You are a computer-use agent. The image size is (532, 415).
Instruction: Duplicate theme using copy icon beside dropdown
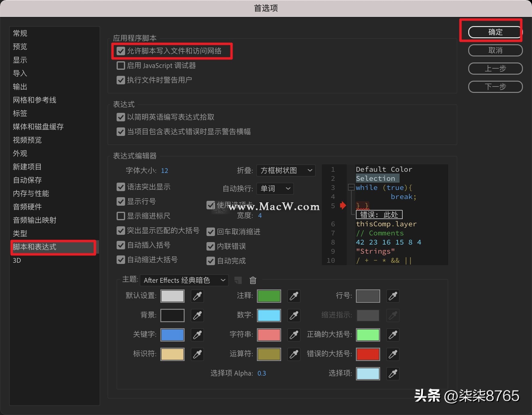point(238,280)
